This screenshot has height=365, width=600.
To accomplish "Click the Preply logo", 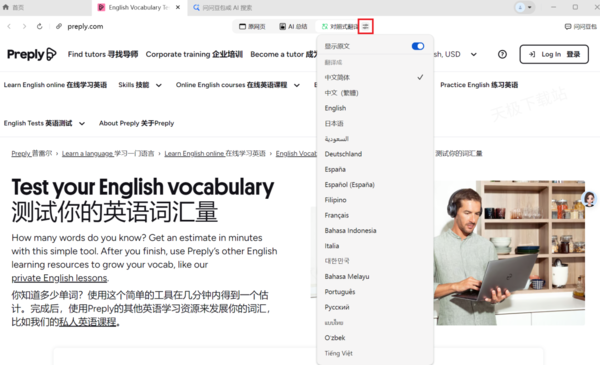I will point(32,54).
